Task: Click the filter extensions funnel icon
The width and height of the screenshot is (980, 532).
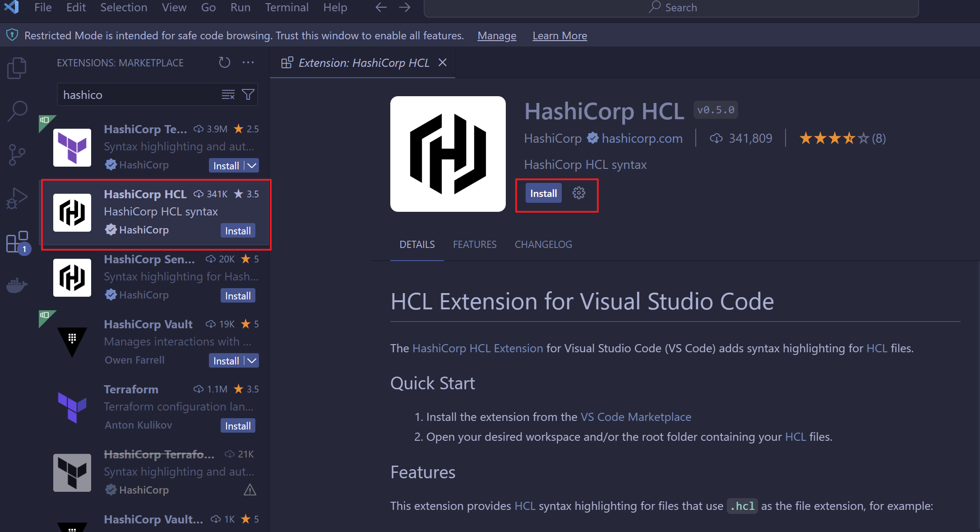Action: [x=248, y=94]
